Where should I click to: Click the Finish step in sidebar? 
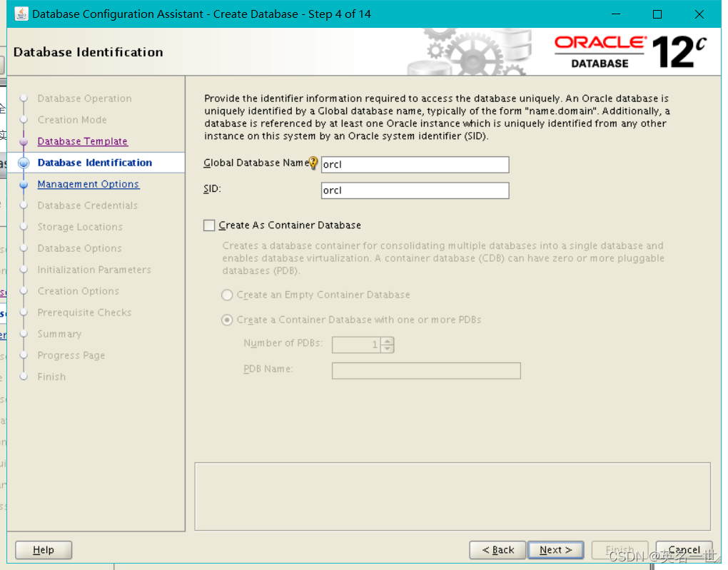click(51, 377)
